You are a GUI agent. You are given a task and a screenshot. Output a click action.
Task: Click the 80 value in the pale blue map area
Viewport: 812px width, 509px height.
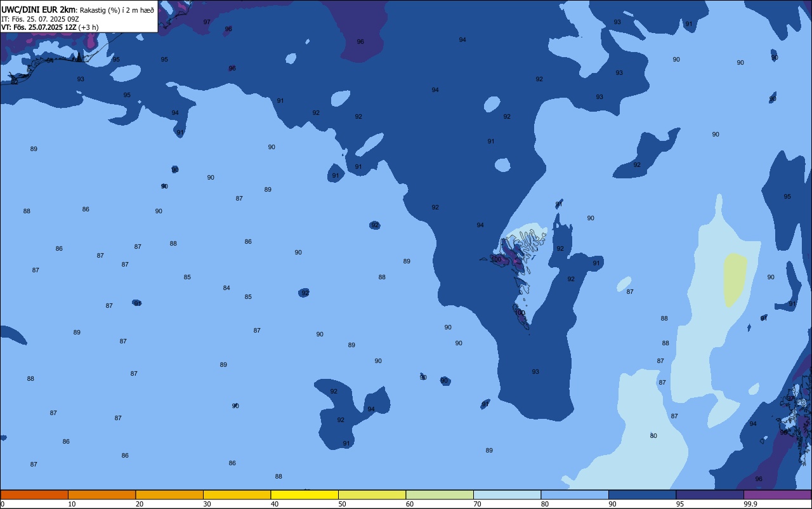653,436
